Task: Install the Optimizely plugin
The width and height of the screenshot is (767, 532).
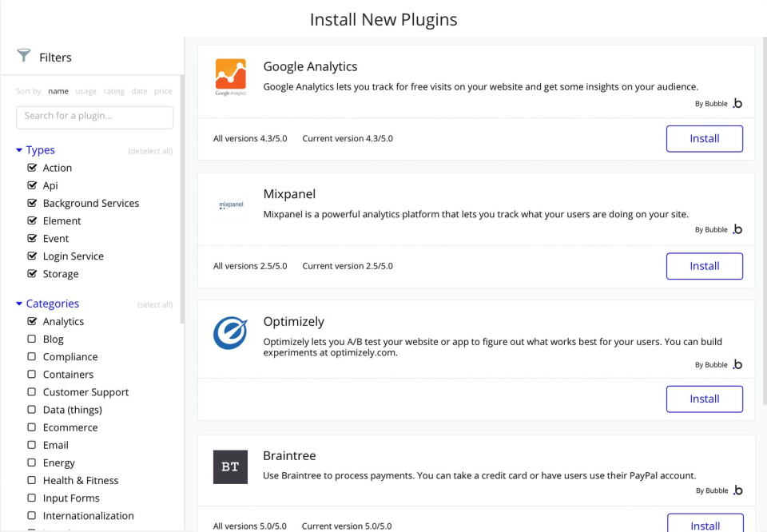Action: 704,399
